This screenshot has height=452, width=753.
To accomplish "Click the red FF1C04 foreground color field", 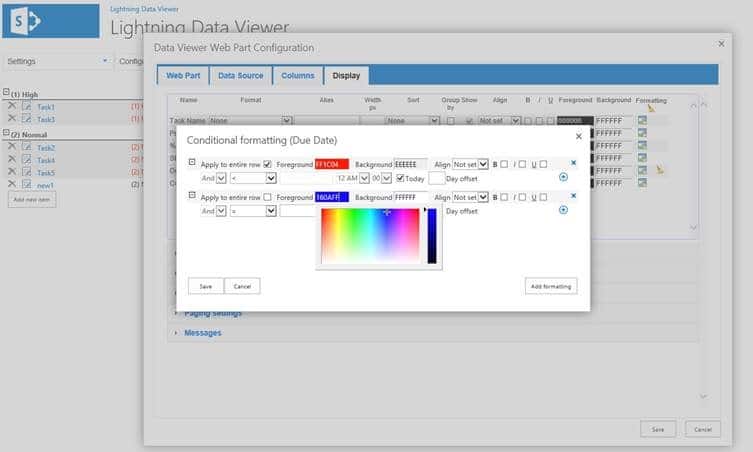I will click(332, 164).
